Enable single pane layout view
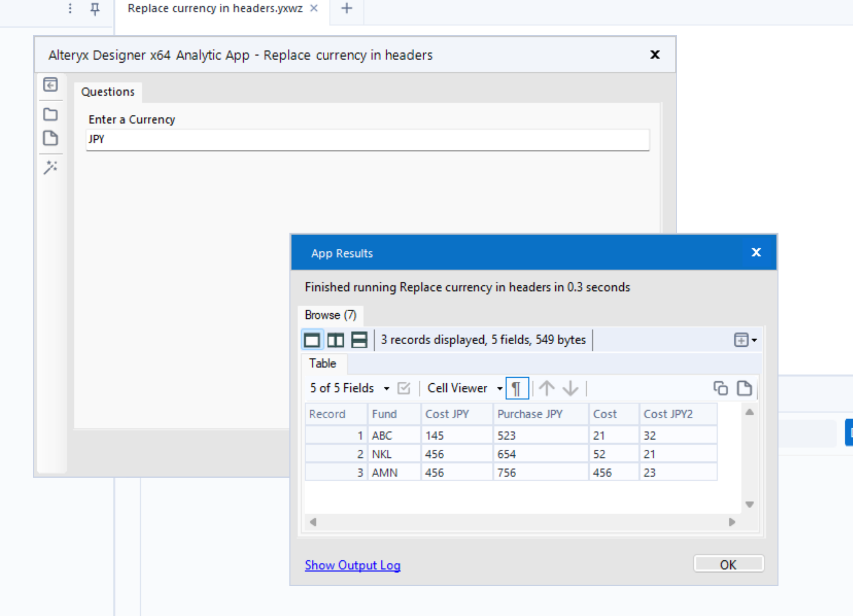853x616 pixels. click(x=312, y=340)
